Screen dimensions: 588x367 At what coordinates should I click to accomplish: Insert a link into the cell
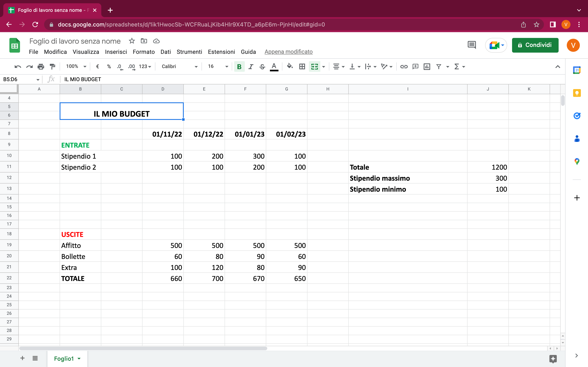[x=404, y=66]
